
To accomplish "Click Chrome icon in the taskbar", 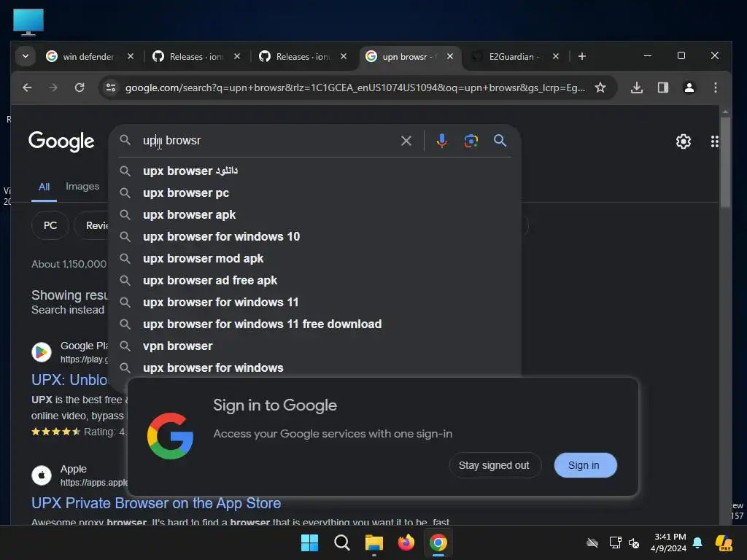I will click(438, 542).
